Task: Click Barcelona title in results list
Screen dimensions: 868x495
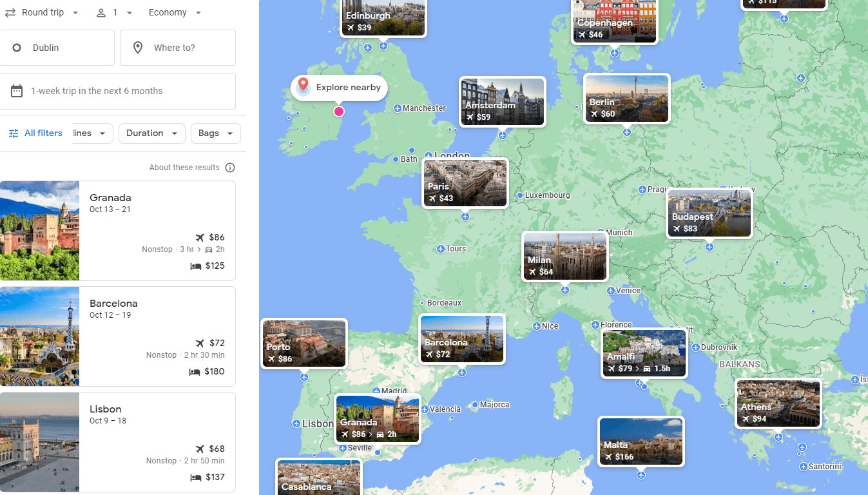Action: pyautogui.click(x=113, y=304)
